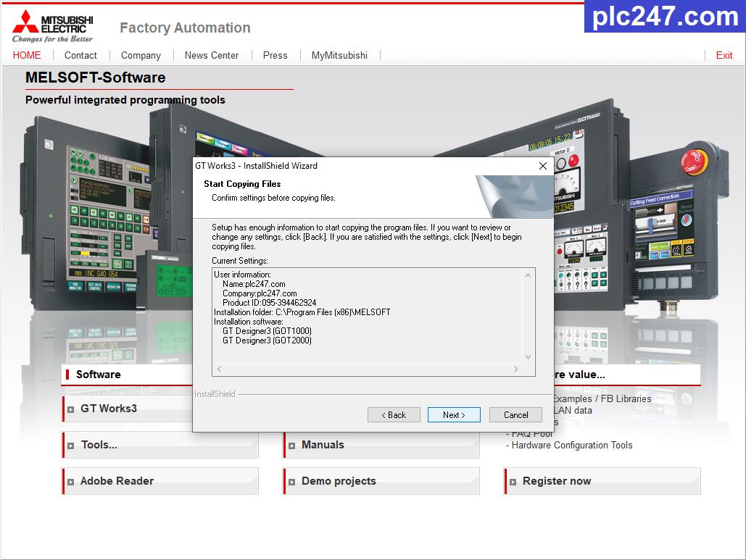The width and height of the screenshot is (746, 560).
Task: Click Next to begin copying files
Action: [454, 414]
